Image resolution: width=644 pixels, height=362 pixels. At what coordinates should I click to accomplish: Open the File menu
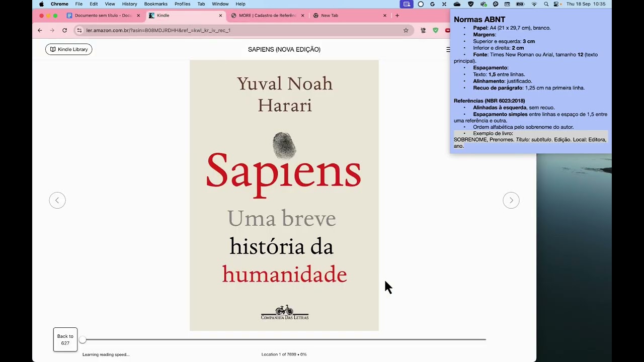click(79, 4)
